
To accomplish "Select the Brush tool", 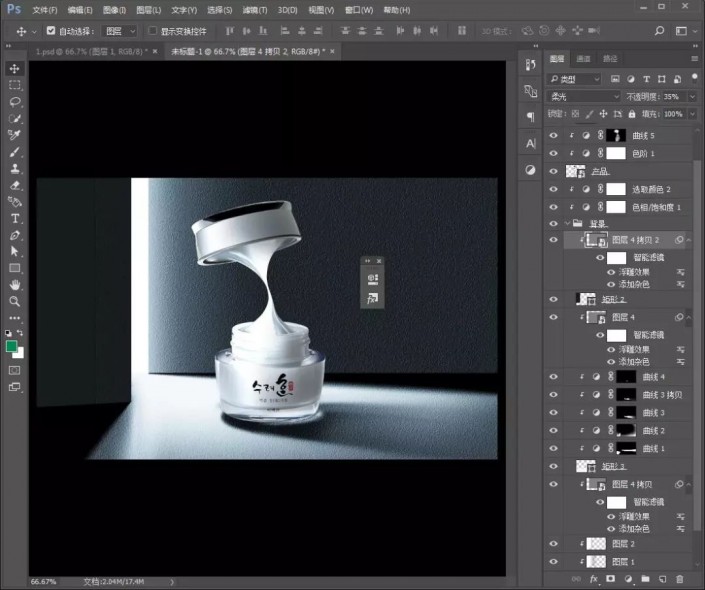I will coord(14,152).
